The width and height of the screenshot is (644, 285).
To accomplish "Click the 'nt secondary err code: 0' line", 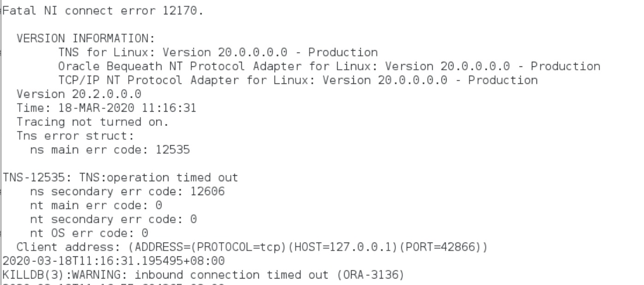I will (113, 219).
